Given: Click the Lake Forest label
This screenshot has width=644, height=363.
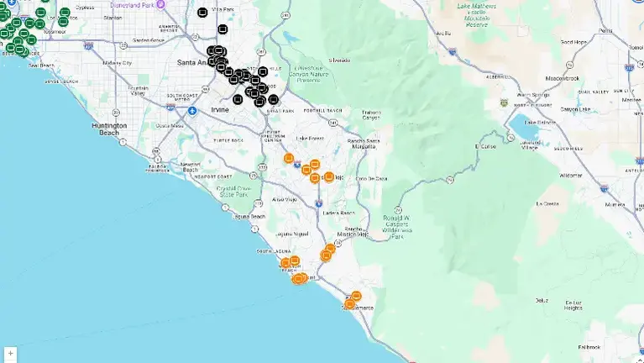Looking at the screenshot, I should pos(310,139).
